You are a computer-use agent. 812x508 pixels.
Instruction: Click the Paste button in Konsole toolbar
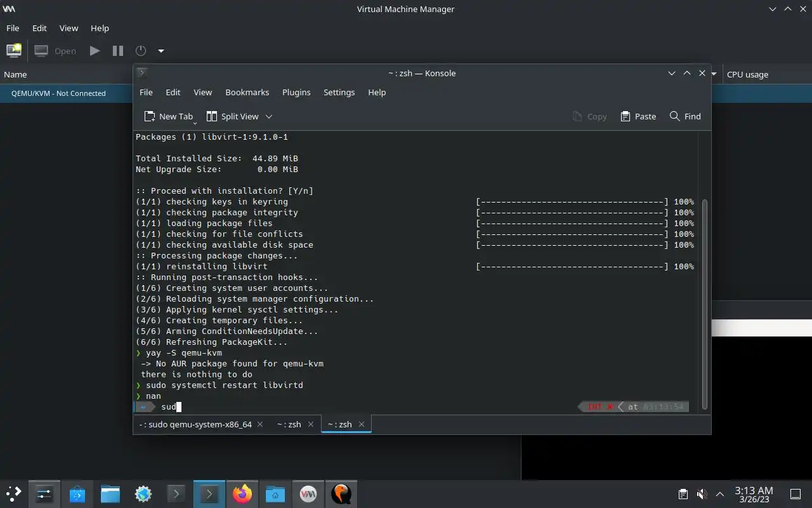638,116
